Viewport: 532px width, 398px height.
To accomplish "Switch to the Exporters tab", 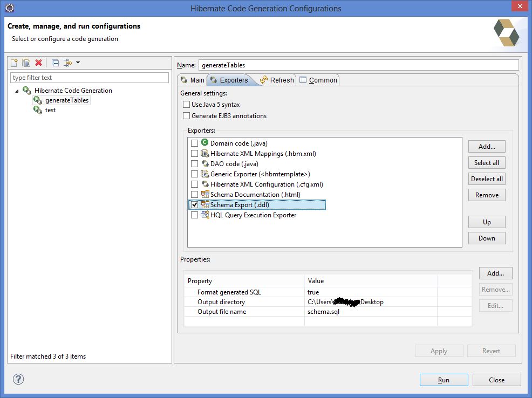I will point(229,80).
